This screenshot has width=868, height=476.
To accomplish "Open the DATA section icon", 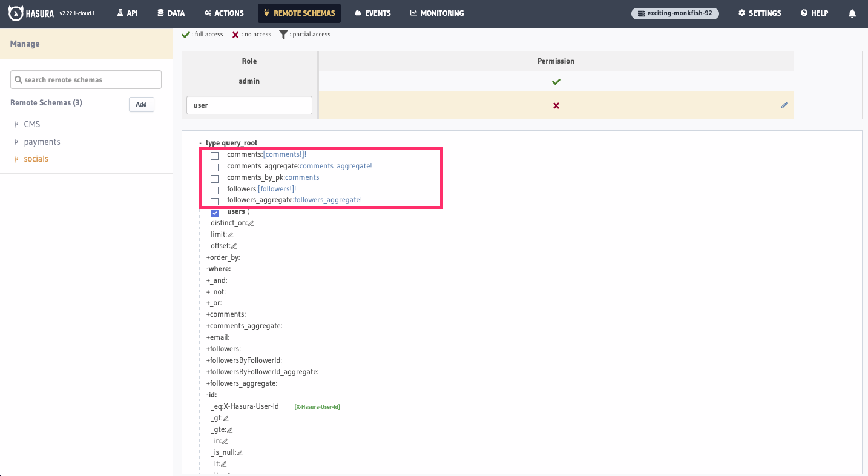I will tap(160, 13).
